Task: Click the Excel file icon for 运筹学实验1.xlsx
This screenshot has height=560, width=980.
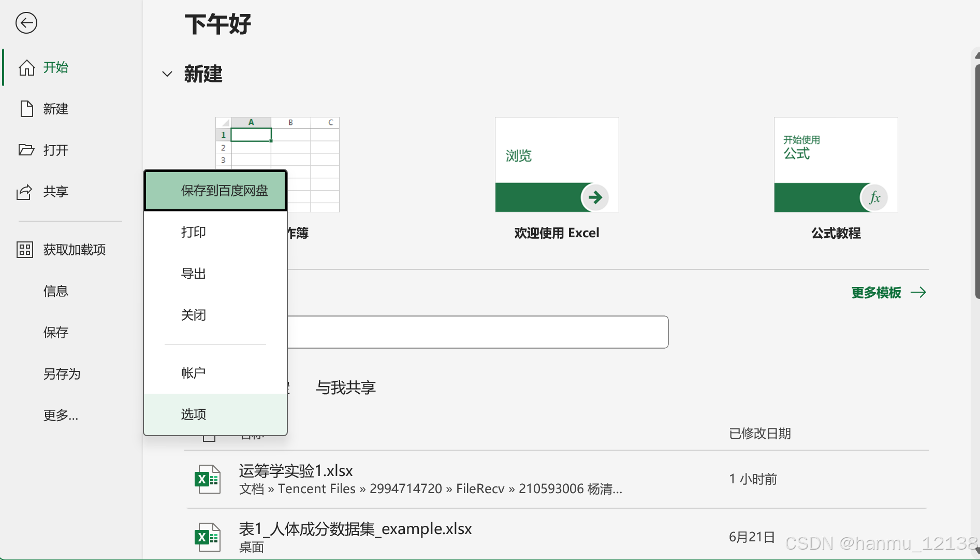Action: (x=208, y=479)
